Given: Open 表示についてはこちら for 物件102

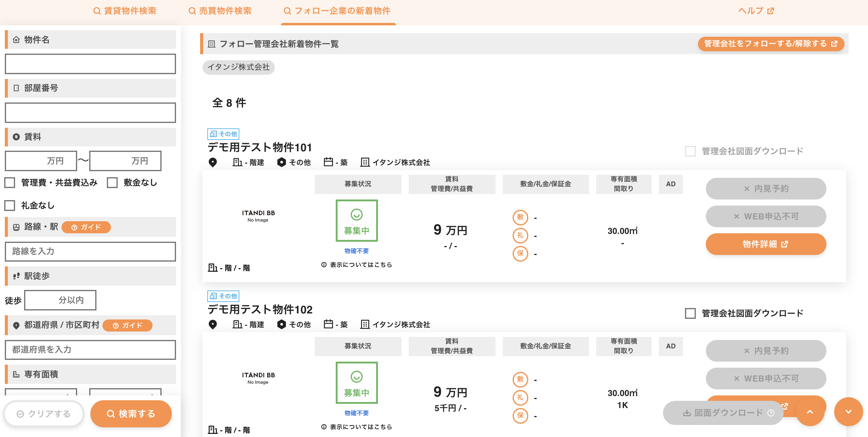Looking at the screenshot, I should pos(357,427).
